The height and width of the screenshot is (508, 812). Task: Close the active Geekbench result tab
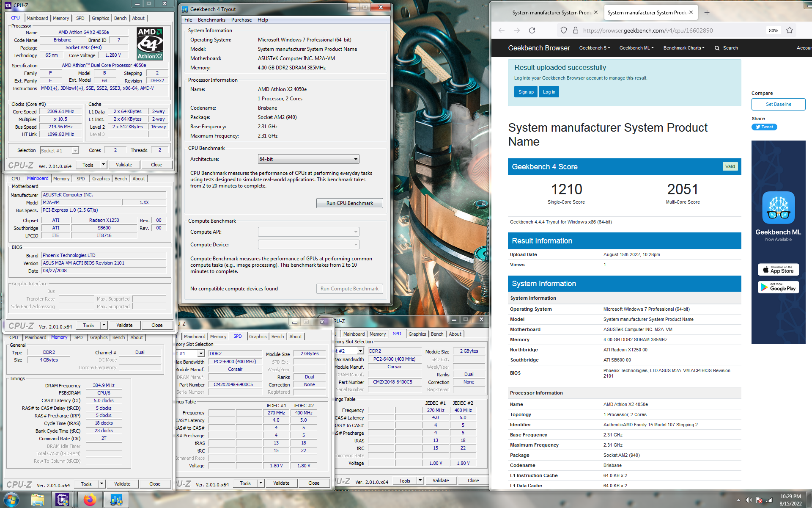coord(691,13)
